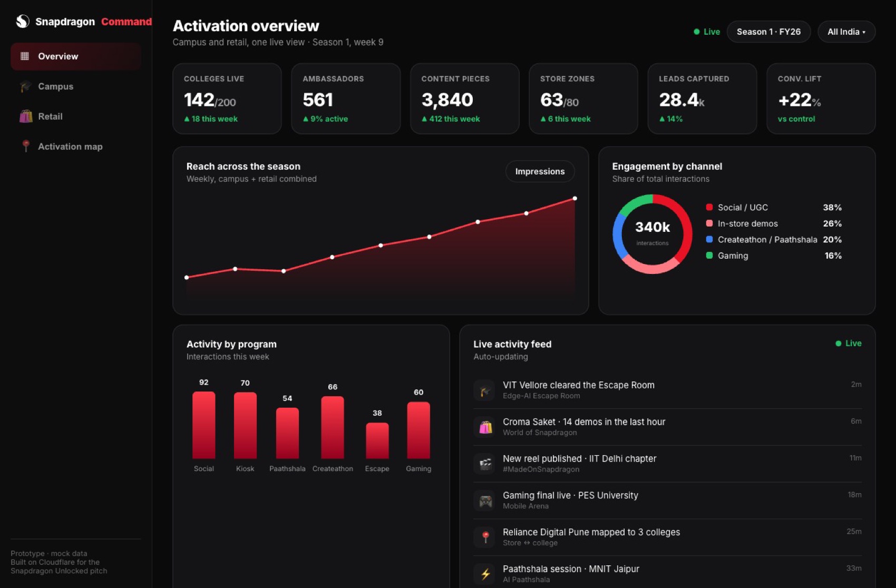The width and height of the screenshot is (896, 588).
Task: Click the last data point on reach chart
Action: pos(574,199)
